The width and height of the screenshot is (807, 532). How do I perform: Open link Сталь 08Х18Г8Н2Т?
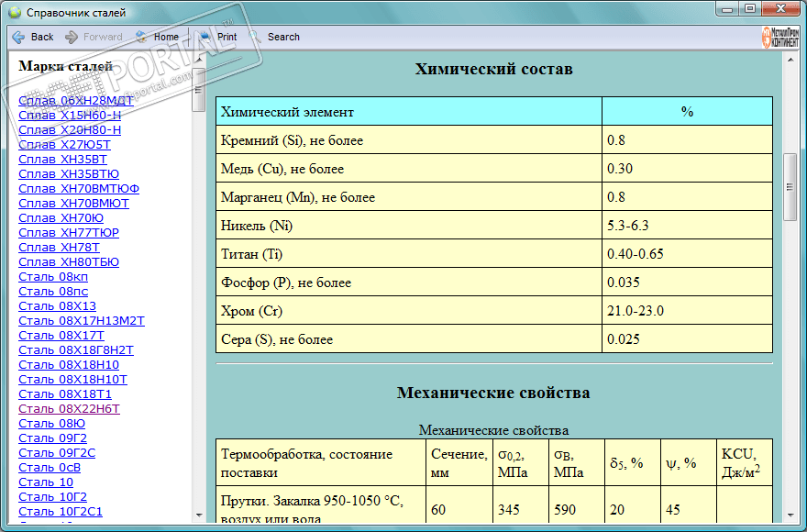(x=76, y=349)
